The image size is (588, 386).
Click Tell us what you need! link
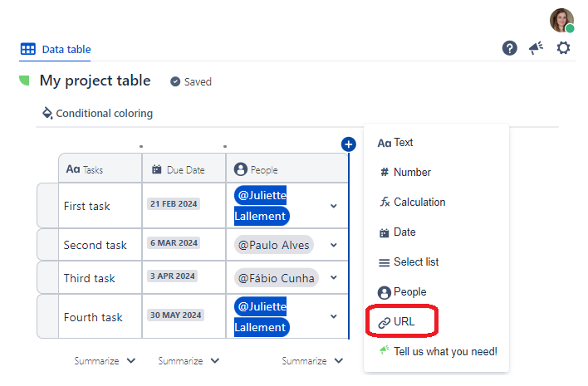pyautogui.click(x=445, y=352)
